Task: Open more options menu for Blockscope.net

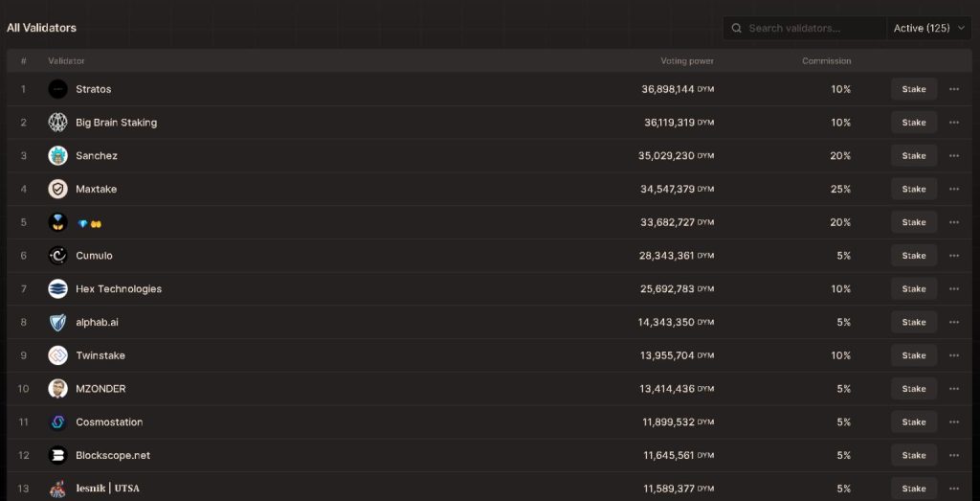Action: pyautogui.click(x=954, y=455)
